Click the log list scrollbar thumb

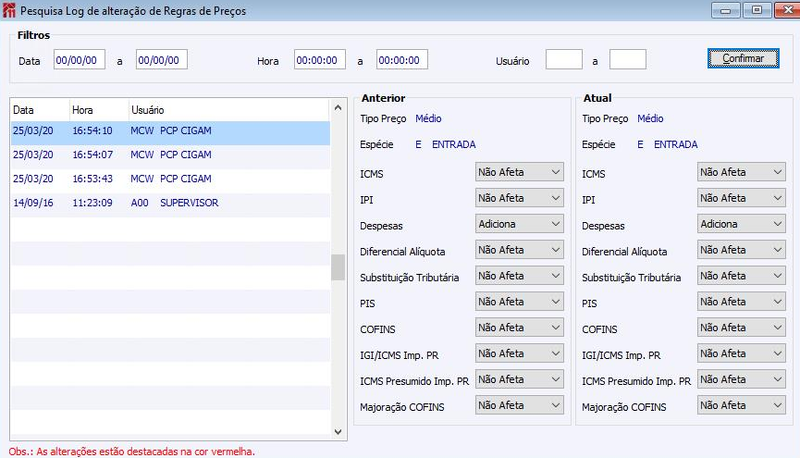pyautogui.click(x=338, y=267)
